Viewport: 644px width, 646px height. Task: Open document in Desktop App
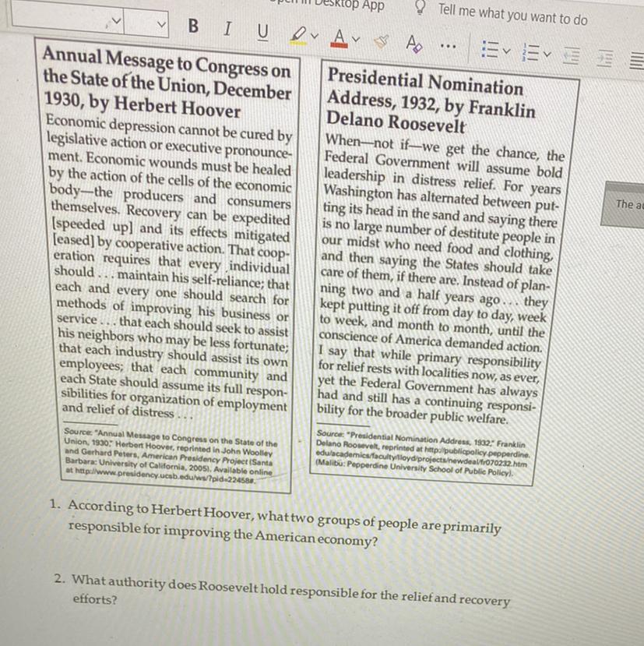pos(327,4)
